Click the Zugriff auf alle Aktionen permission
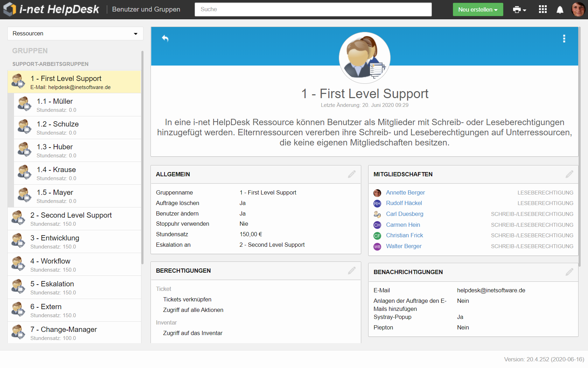588x368 pixels. tap(193, 310)
